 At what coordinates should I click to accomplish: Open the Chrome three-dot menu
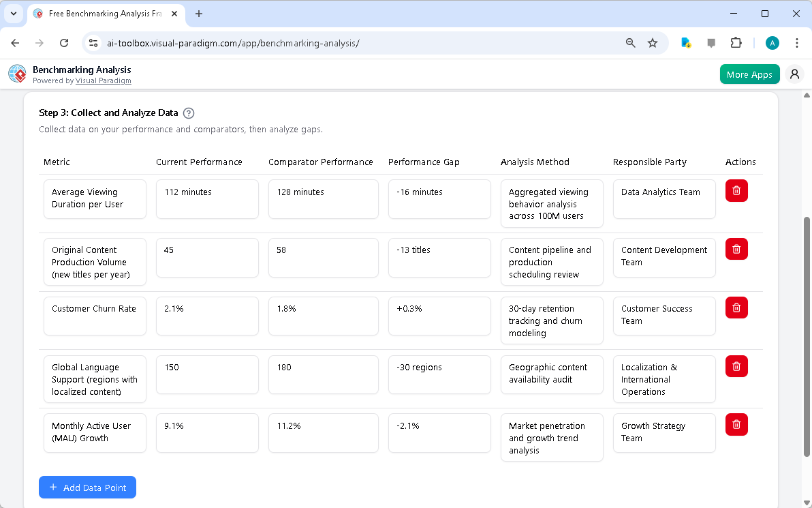(x=797, y=42)
